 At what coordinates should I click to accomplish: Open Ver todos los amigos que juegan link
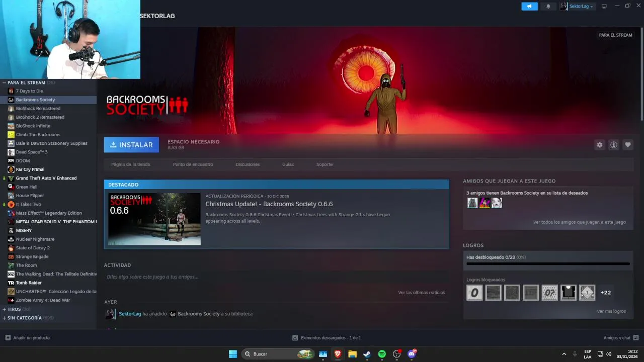point(580,222)
